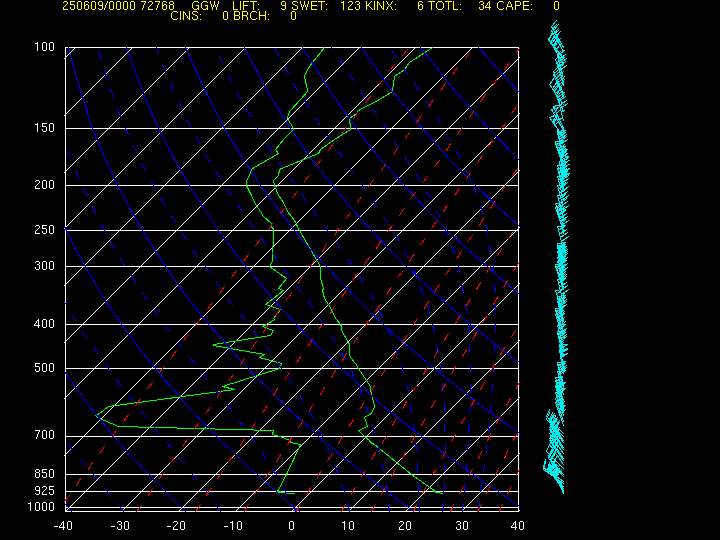Click the 925 pressure level label
Image resolution: width=720 pixels, height=540 pixels.
[x=45, y=491]
